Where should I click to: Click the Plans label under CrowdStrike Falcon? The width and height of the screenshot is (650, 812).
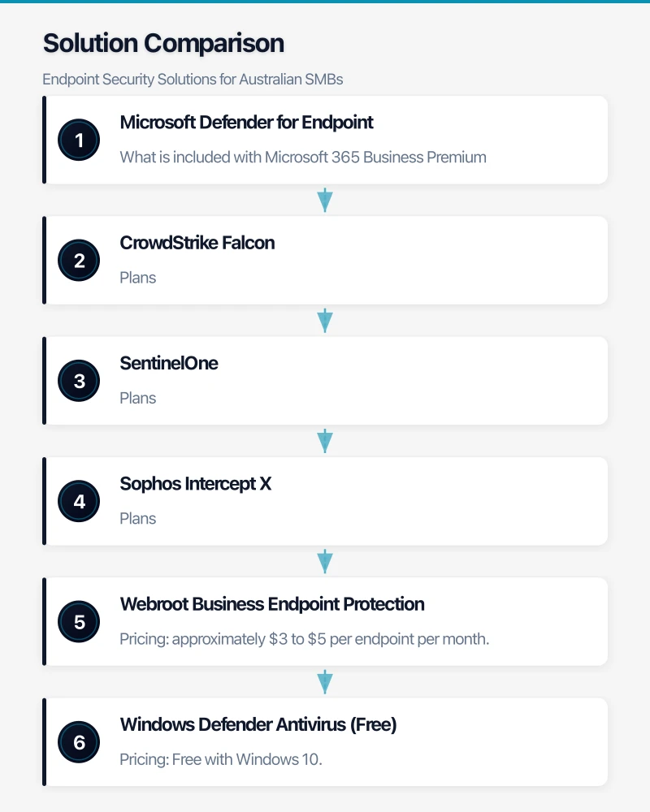(137, 278)
